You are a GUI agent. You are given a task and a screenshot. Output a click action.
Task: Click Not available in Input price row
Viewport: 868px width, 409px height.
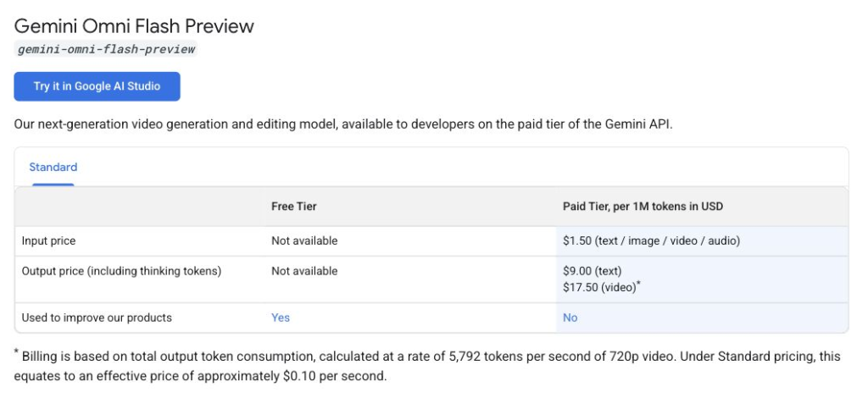[x=304, y=241]
